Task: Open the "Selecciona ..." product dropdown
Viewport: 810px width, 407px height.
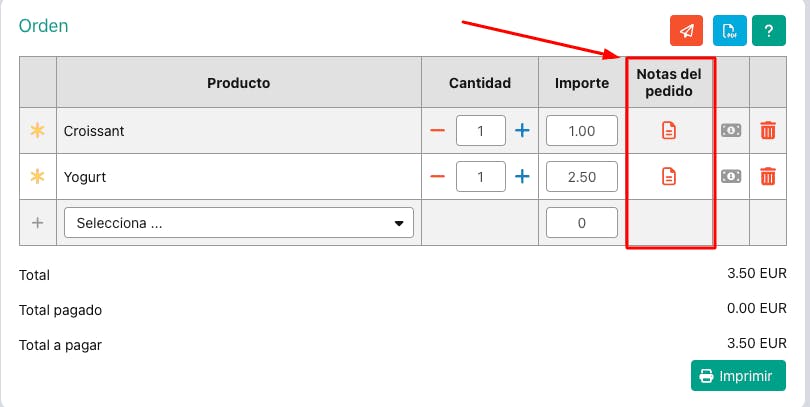Action: coord(238,223)
